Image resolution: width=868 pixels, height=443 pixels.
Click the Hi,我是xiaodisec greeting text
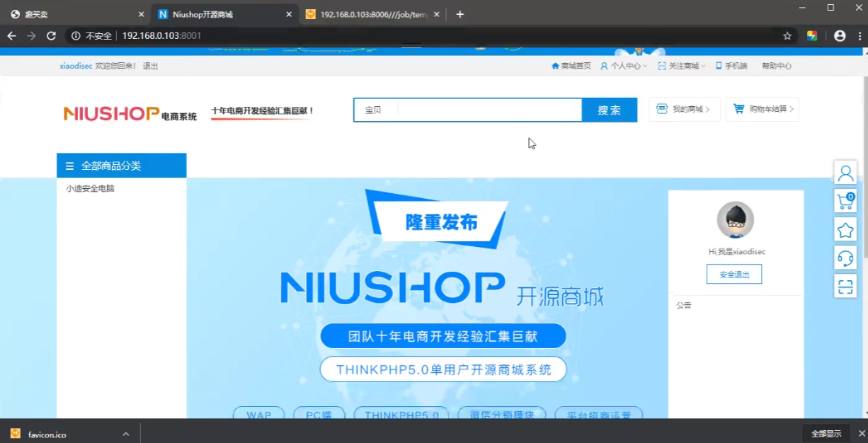point(737,251)
